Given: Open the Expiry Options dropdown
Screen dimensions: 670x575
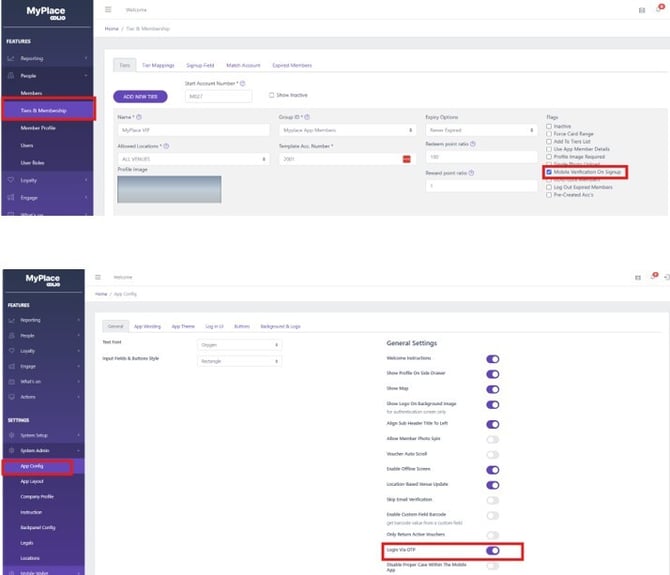Looking at the screenshot, I should click(x=483, y=130).
